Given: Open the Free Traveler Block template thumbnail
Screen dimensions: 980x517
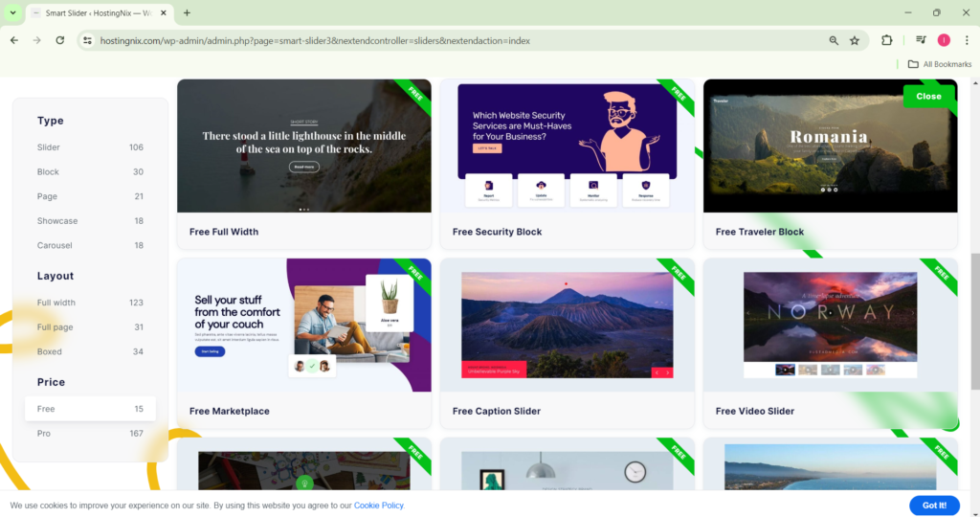Looking at the screenshot, I should [830, 146].
